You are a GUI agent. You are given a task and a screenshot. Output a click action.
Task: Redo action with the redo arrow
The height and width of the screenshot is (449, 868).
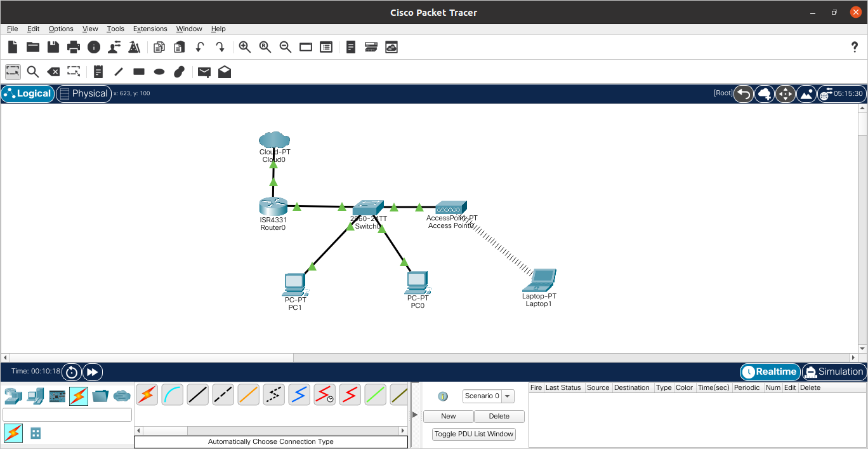tap(220, 47)
